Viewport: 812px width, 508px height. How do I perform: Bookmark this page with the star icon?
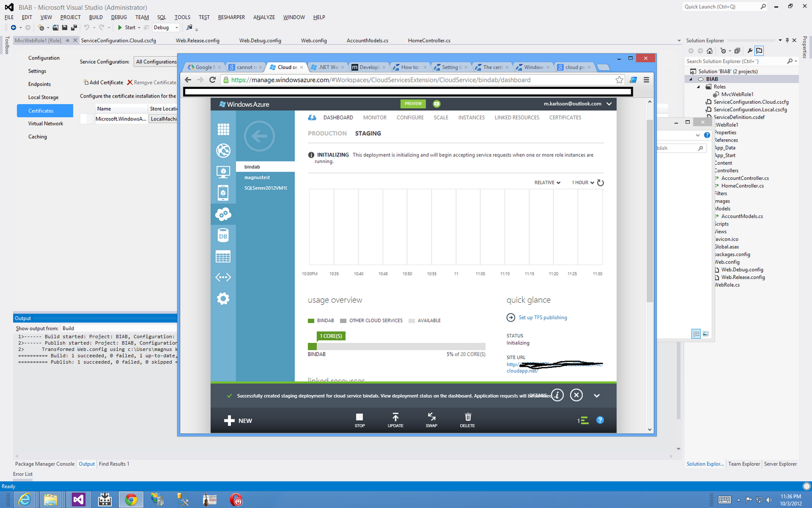coord(619,80)
